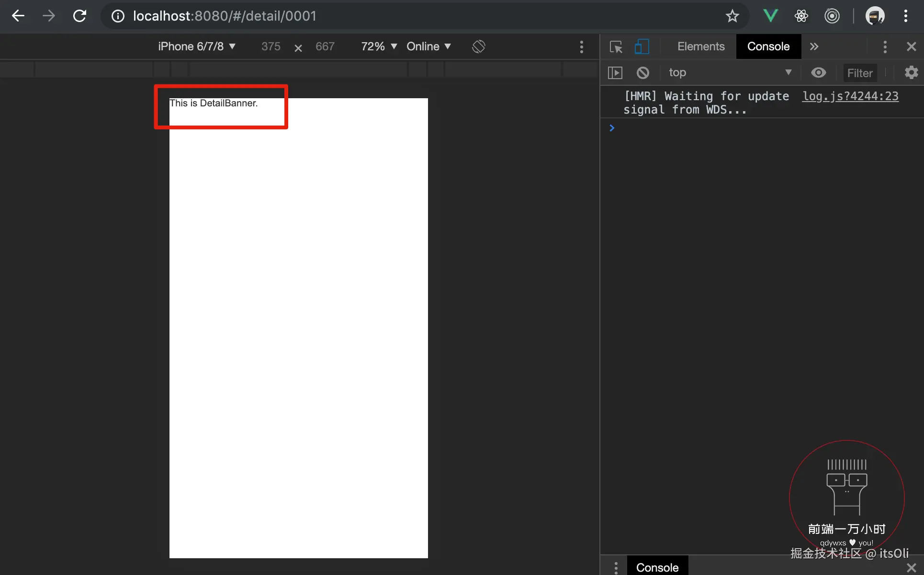
Task: Go back with browser back arrow
Action: click(18, 16)
